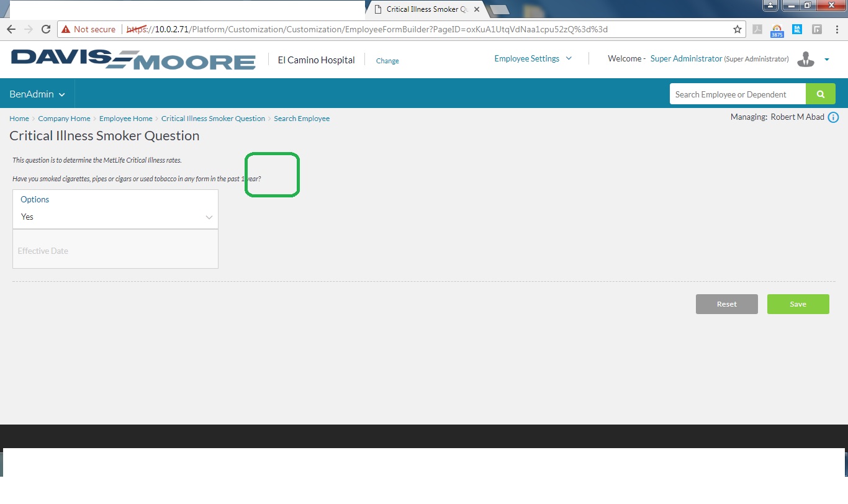Click the Super Administrator avatar icon
Screen dimensions: 848x504
pyautogui.click(x=806, y=59)
